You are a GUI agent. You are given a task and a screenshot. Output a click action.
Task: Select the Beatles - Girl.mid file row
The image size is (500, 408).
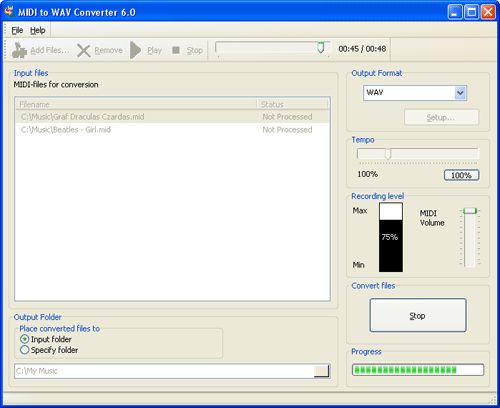[x=172, y=130]
